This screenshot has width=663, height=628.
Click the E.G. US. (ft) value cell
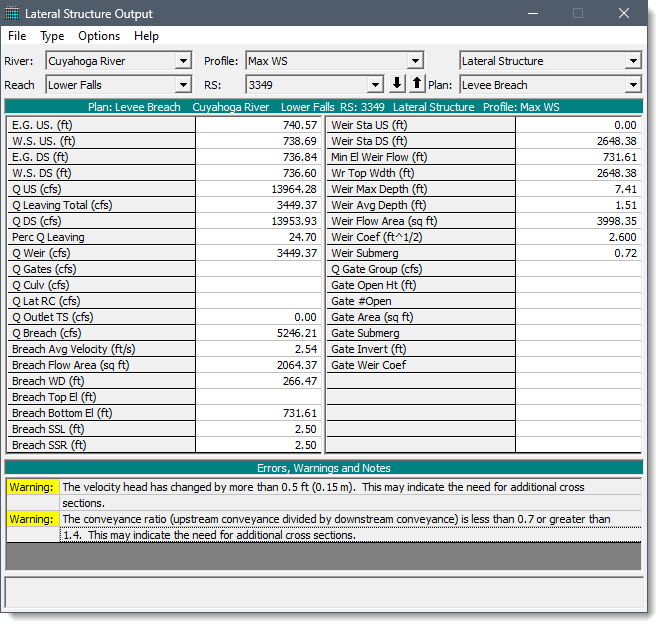[258, 125]
